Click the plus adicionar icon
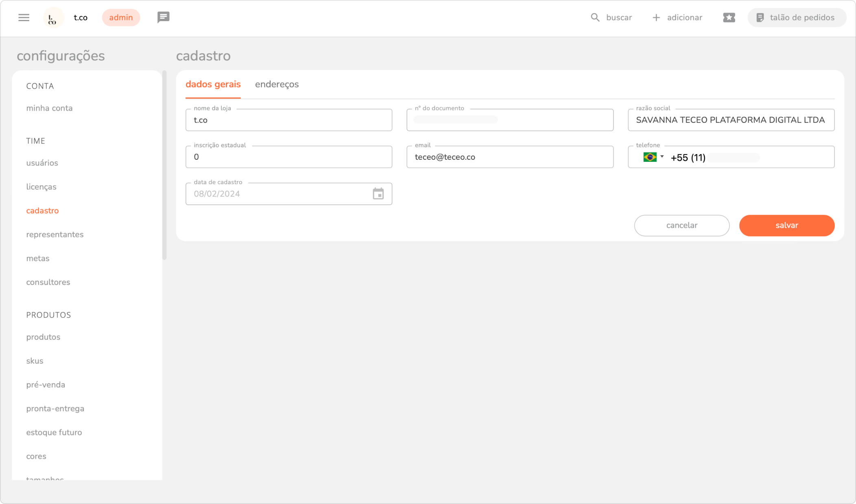The width and height of the screenshot is (856, 504). click(x=656, y=17)
